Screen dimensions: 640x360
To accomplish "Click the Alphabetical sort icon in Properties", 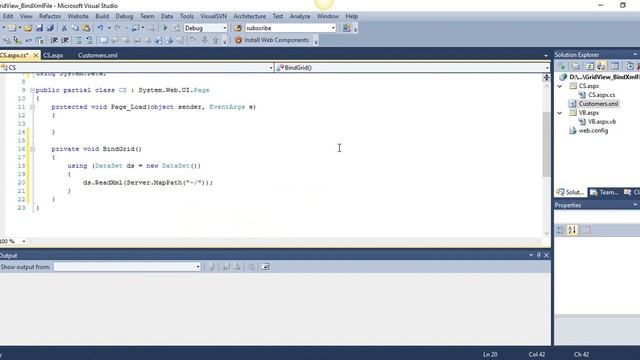I will (572, 230).
